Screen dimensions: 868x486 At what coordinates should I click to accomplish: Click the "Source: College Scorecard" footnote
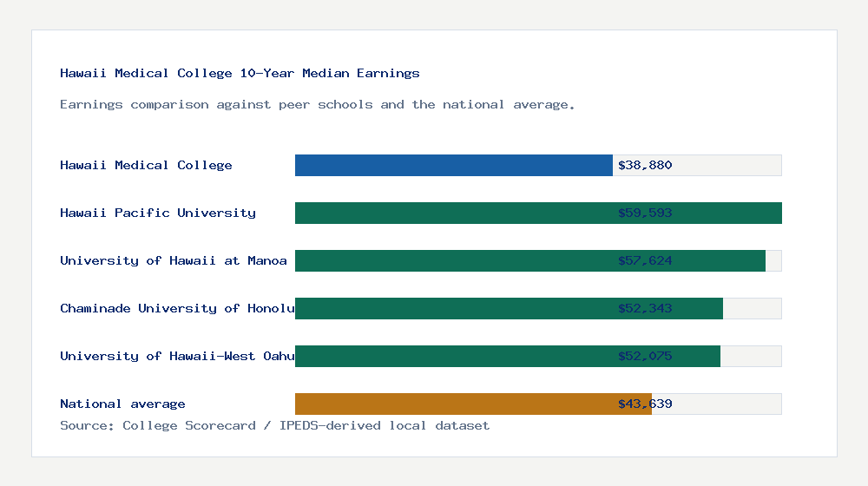tap(274, 425)
